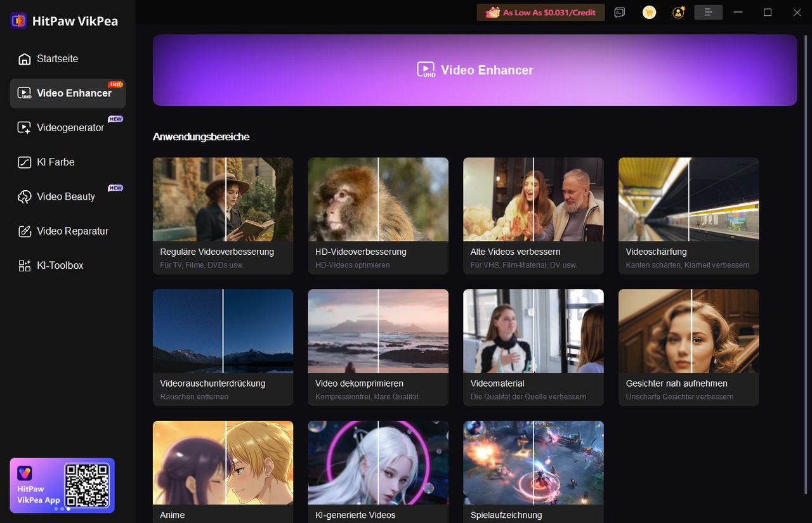The width and height of the screenshot is (812, 523).
Task: Open the hamburger main menu
Action: pos(709,12)
